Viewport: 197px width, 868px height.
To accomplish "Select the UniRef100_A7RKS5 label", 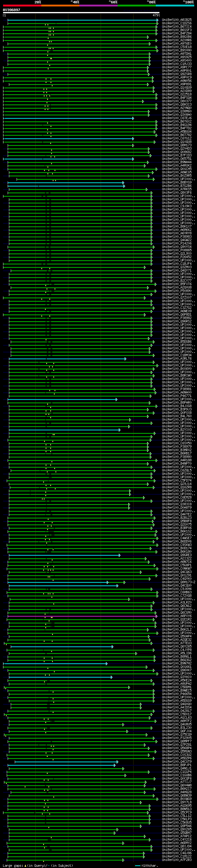I will tap(176, 189).
